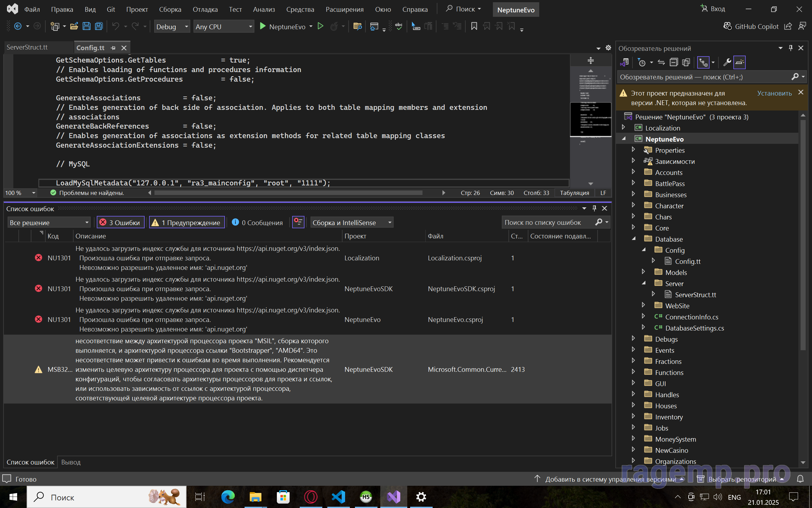Viewport: 812px width, 508px height.
Task: Close the Config.tt tab
Action: pyautogui.click(x=124, y=48)
